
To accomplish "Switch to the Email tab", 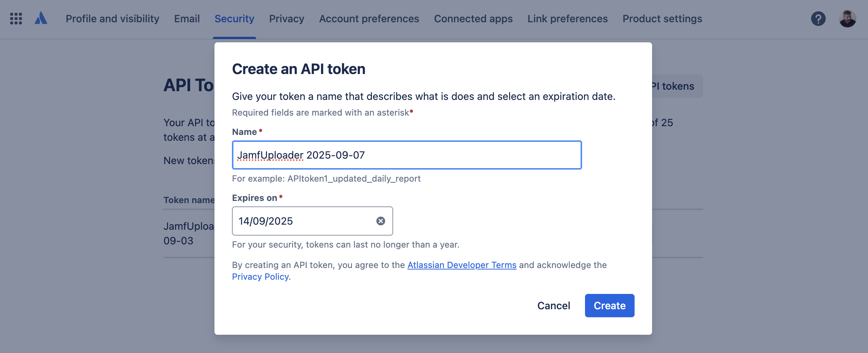I will coord(187,19).
